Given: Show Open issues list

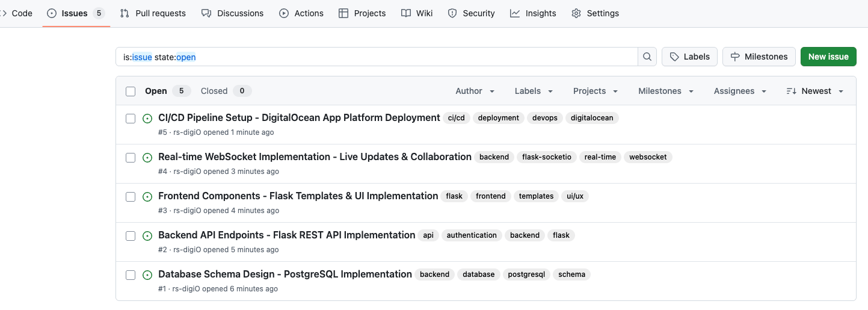Looking at the screenshot, I should (x=167, y=91).
